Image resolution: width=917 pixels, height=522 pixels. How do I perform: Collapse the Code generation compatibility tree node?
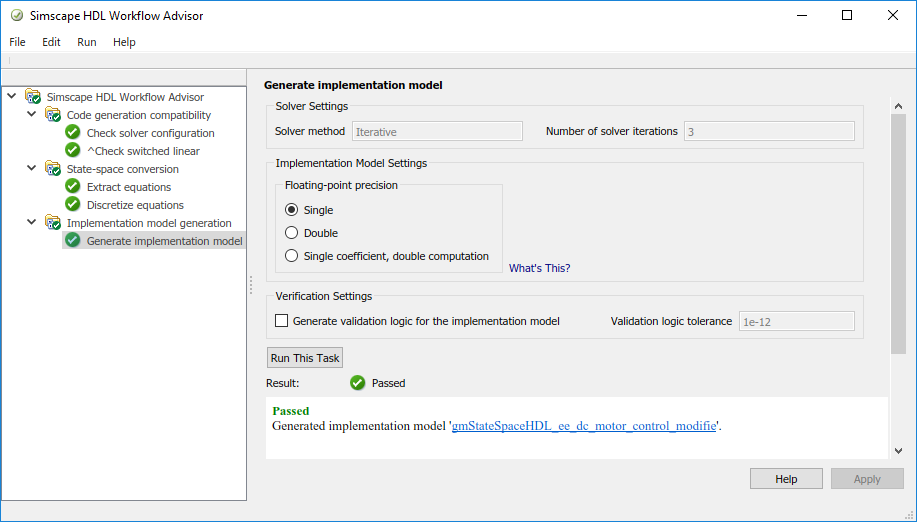click(32, 115)
